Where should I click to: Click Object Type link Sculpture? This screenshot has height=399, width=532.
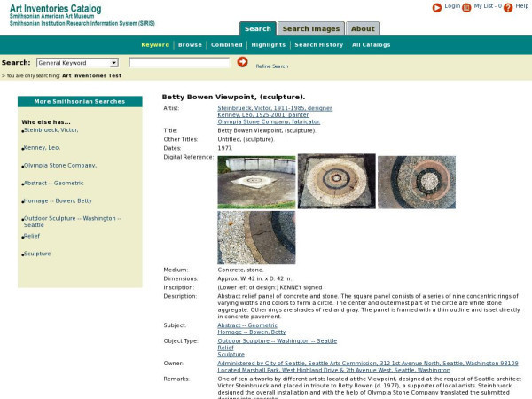pos(231,354)
